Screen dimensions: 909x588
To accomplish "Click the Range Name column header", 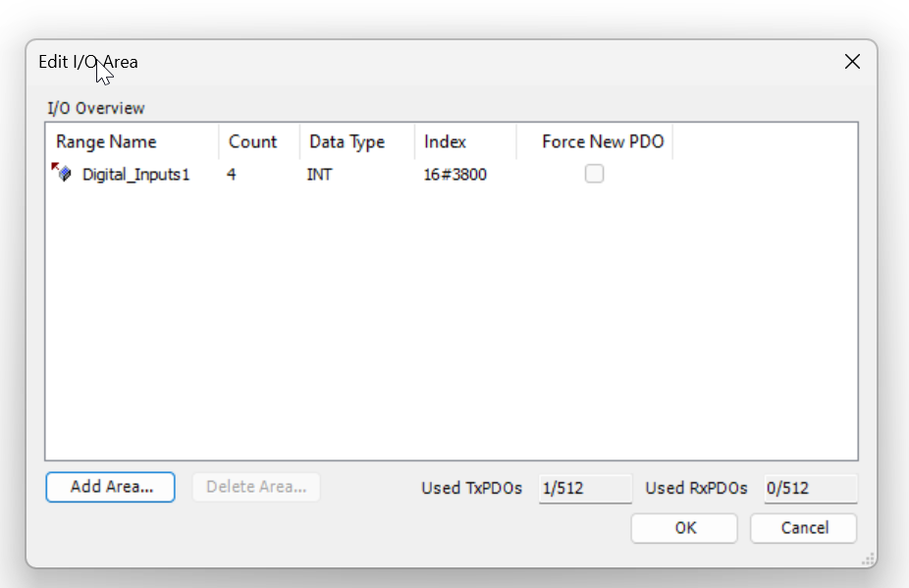I will [x=133, y=141].
